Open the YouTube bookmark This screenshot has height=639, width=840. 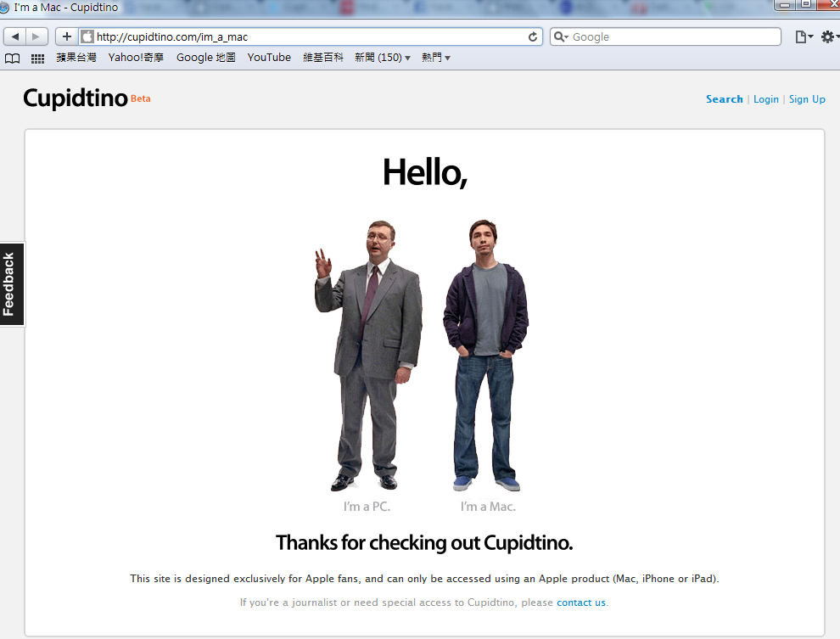[269, 58]
